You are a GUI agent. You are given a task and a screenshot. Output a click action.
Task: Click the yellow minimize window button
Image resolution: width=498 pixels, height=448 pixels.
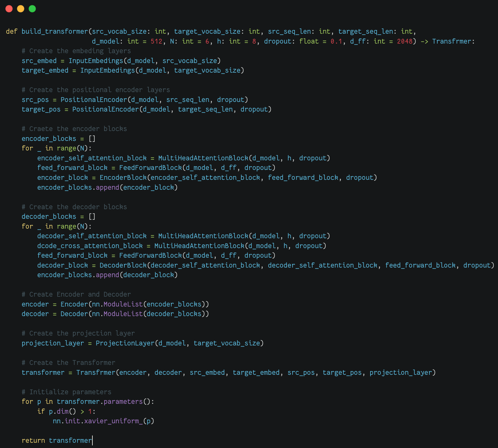coord(21,9)
